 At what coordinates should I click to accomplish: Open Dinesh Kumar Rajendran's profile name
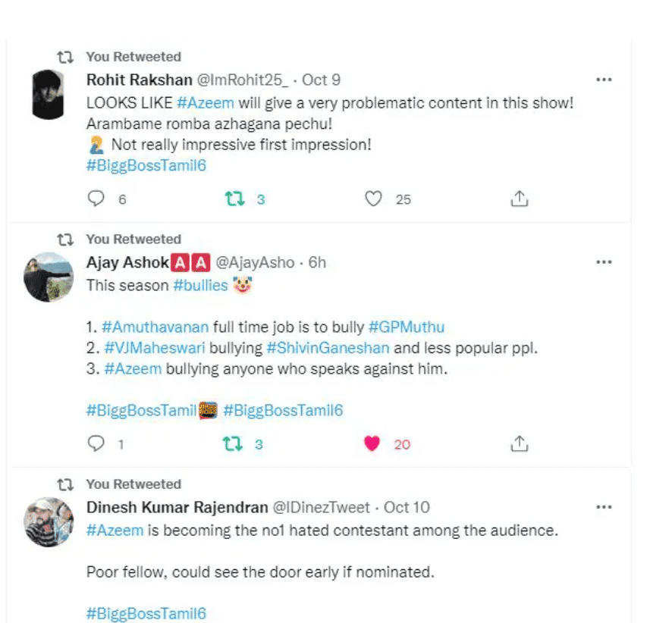(176, 507)
